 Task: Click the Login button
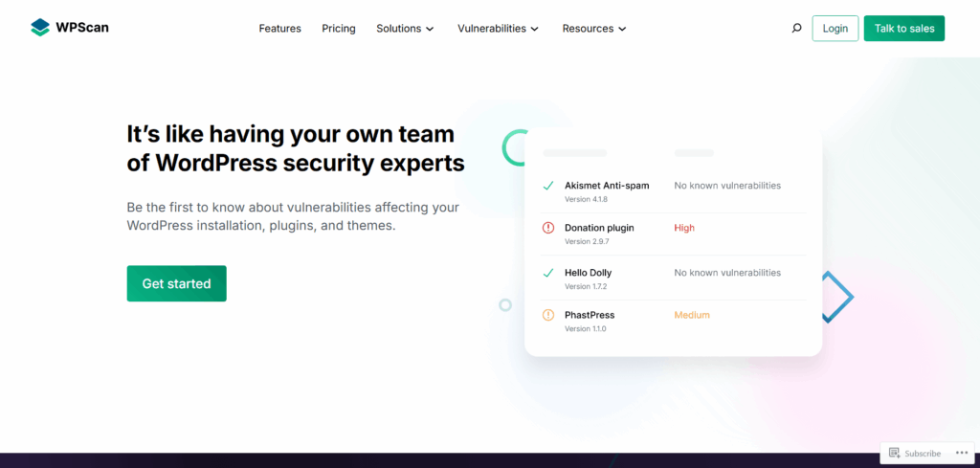835,28
